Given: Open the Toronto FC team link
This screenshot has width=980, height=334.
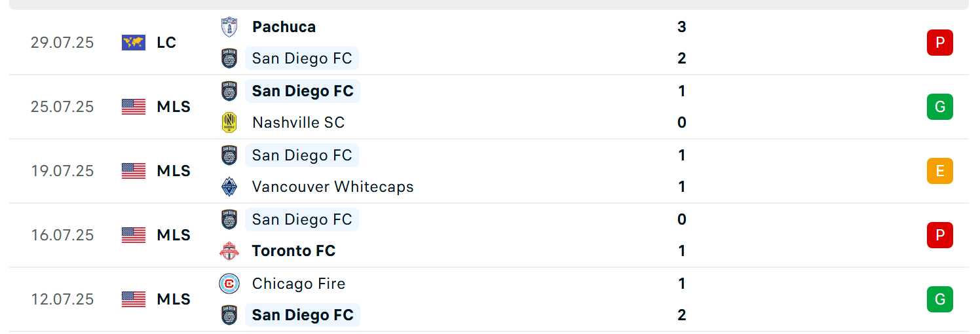Looking at the screenshot, I should (293, 251).
